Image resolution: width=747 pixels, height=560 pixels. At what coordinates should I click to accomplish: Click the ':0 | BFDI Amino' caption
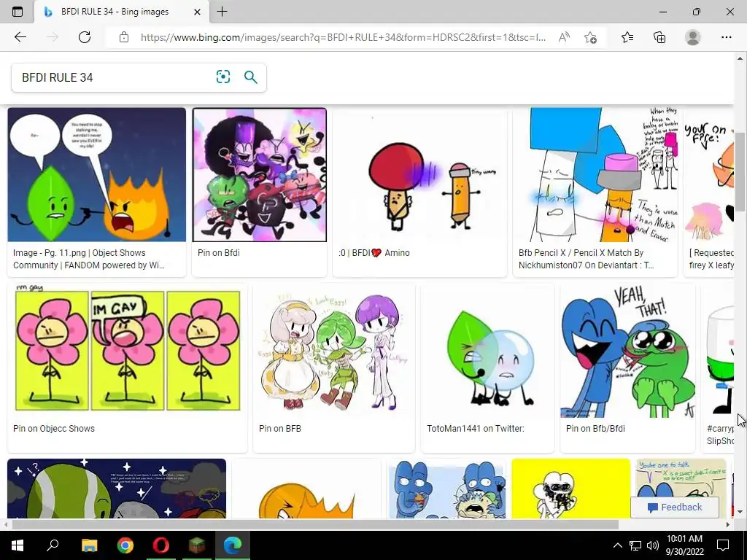point(374,253)
